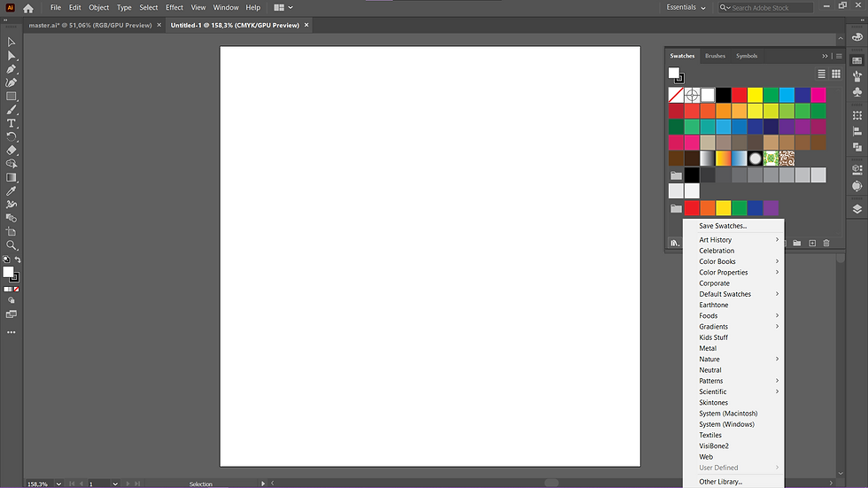Switch to the Symbols tab

[x=747, y=56]
